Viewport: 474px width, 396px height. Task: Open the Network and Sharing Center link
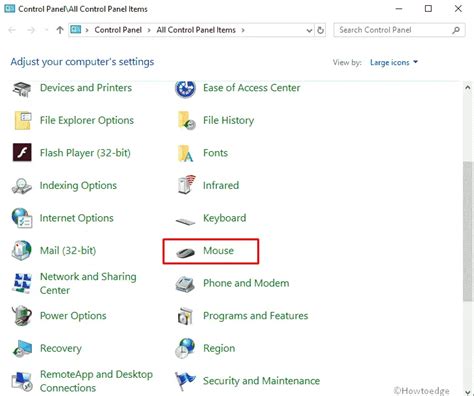(88, 283)
